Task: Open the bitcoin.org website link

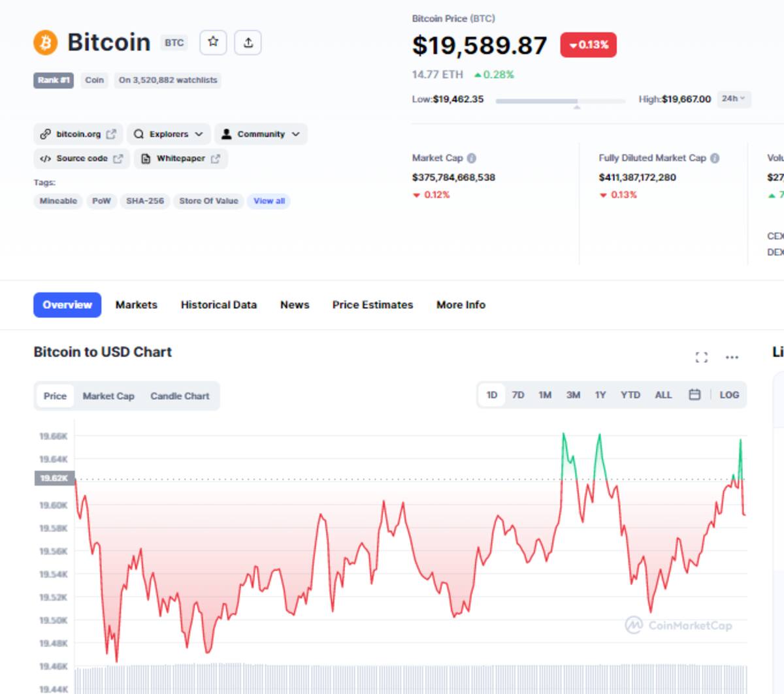Action: click(x=78, y=134)
